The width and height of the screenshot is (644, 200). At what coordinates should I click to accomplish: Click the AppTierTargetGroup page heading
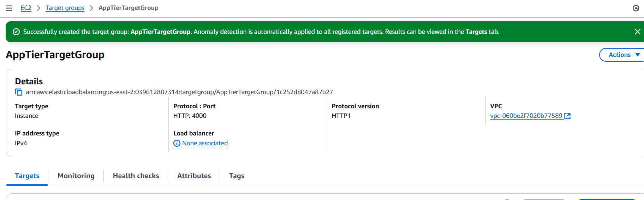[x=55, y=55]
